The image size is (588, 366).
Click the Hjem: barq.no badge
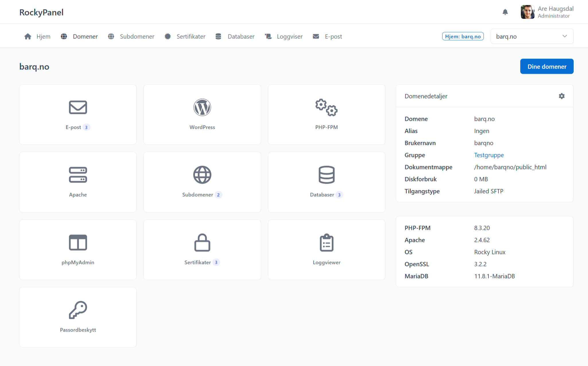[463, 36]
